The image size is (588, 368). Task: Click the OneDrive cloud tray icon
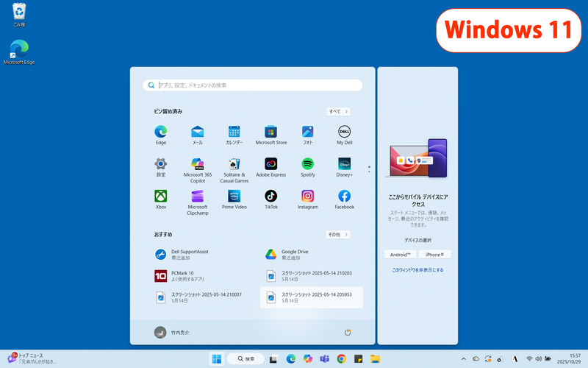tap(476, 359)
